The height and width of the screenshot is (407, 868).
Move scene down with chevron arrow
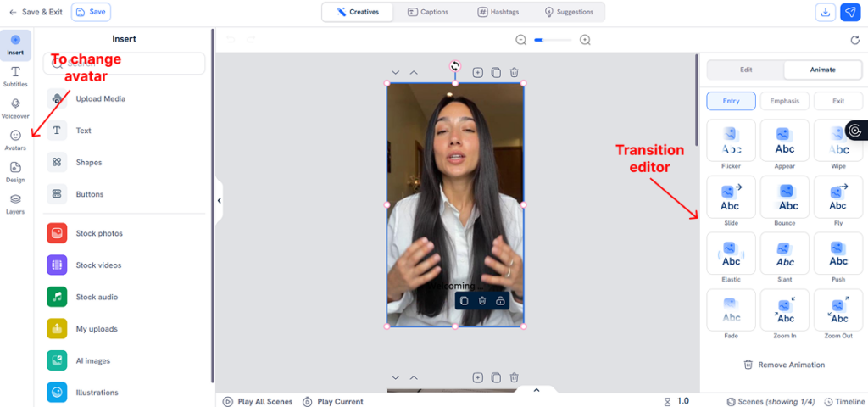[x=395, y=73]
